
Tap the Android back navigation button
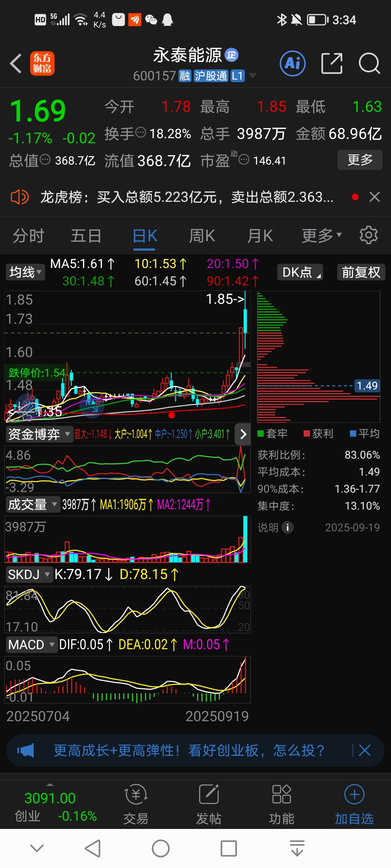[x=93, y=848]
